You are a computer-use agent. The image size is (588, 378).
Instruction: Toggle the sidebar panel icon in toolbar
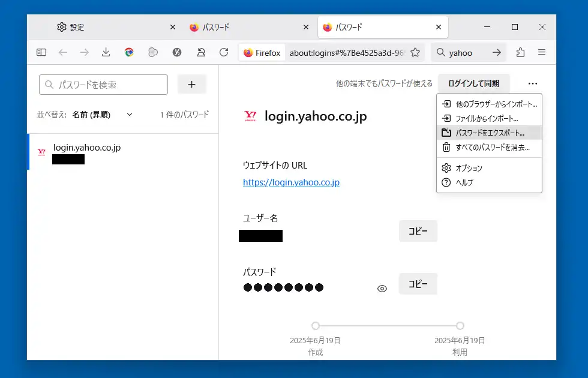pyautogui.click(x=41, y=52)
